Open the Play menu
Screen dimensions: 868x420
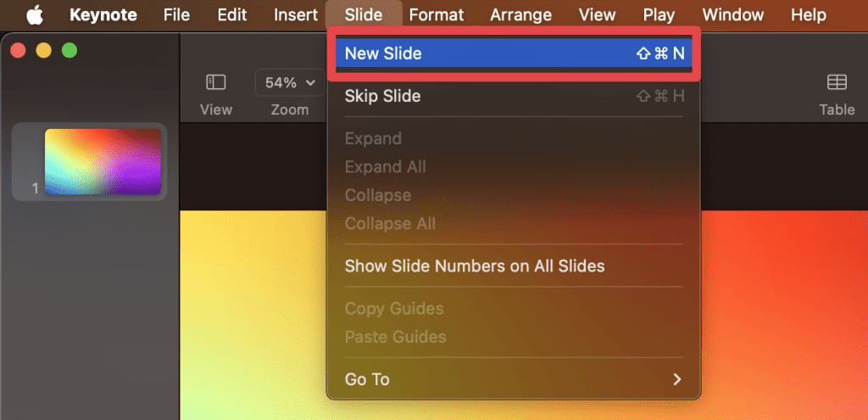click(659, 14)
